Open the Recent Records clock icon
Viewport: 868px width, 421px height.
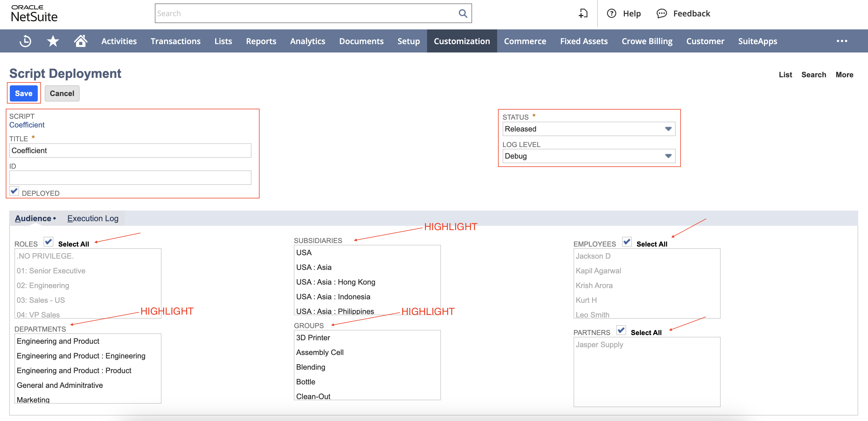pos(25,41)
